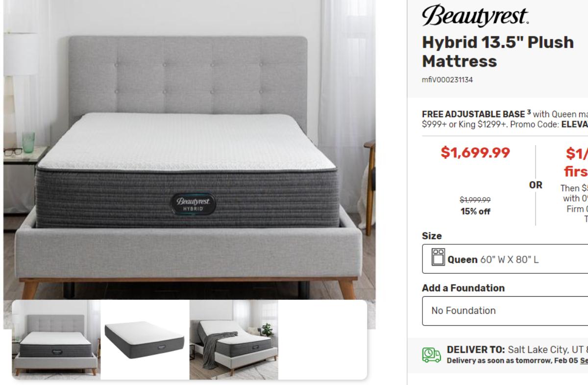Click the Queen bed size icon
588x385 pixels.
438,258
